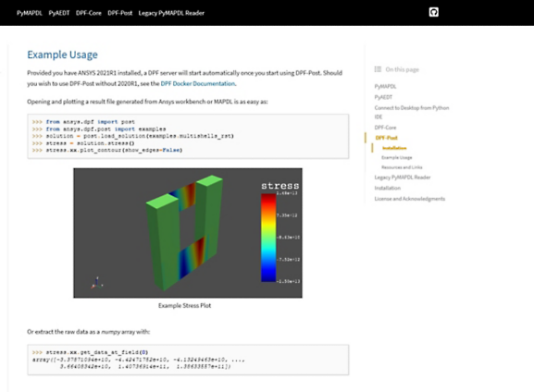Follow the DPF Docker Documentation link
The height and width of the screenshot is (392, 534).
[198, 83]
